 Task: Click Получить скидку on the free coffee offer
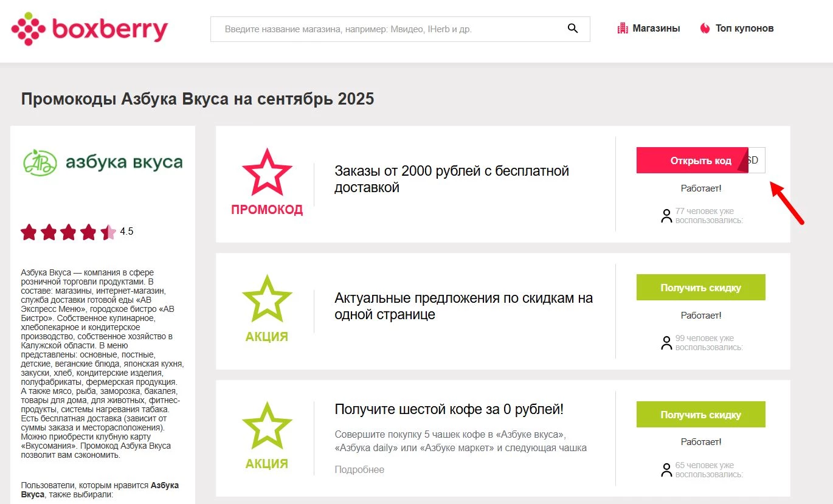point(700,414)
